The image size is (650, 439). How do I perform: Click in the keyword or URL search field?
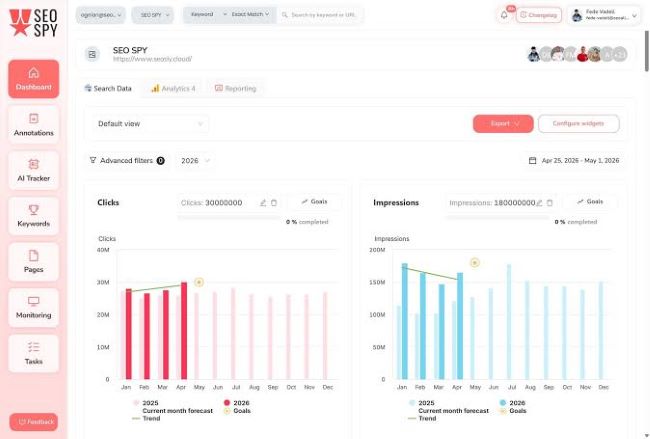pos(320,15)
